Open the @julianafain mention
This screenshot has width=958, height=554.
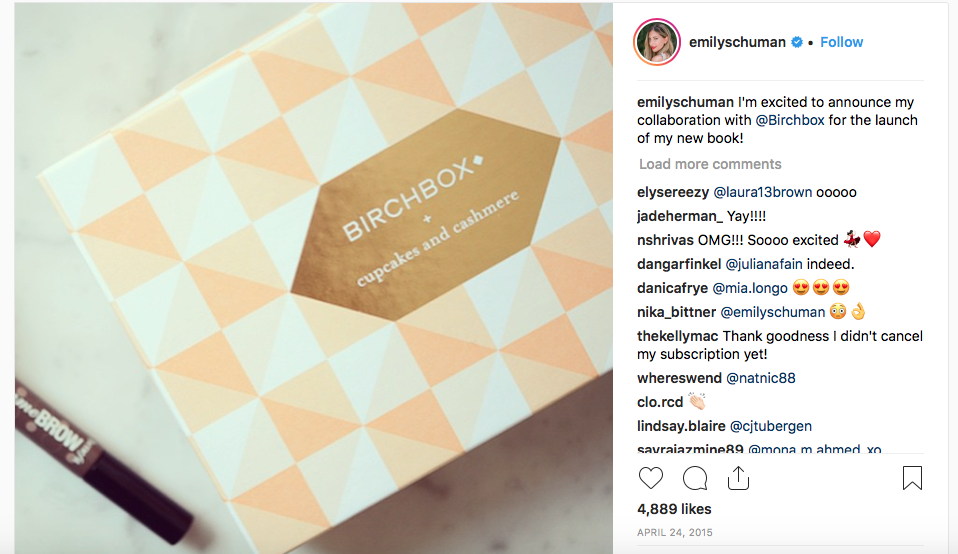[x=764, y=264]
